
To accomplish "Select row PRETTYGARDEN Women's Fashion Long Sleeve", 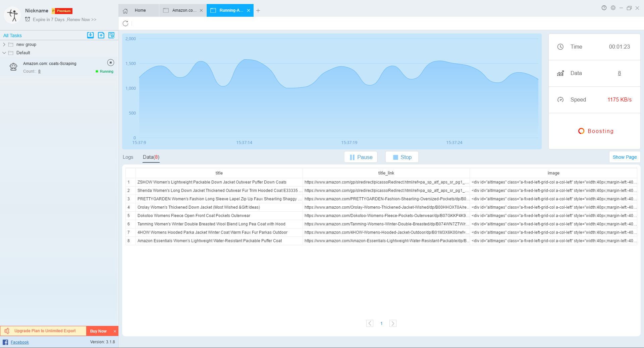I will click(381, 199).
